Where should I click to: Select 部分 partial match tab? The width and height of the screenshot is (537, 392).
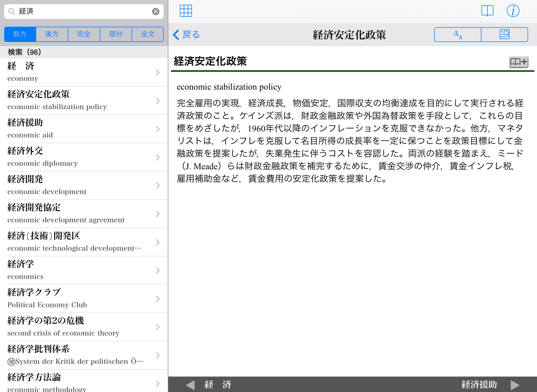[x=116, y=34]
